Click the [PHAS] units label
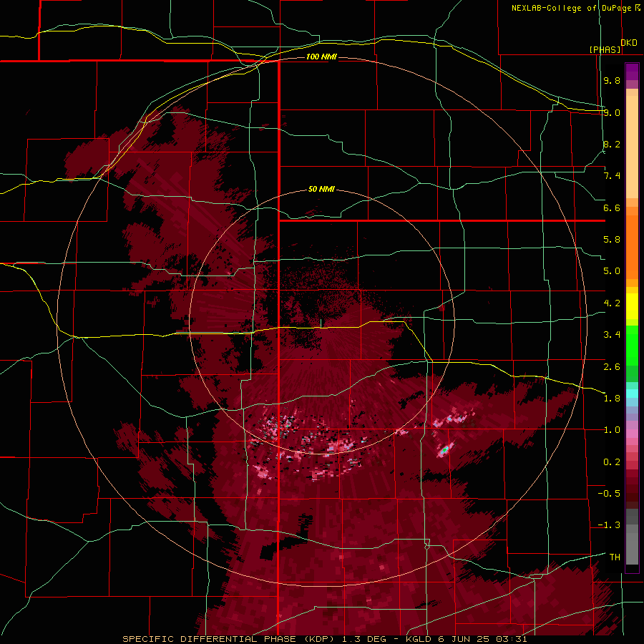Viewport: 644px width, 644px height. (605, 49)
